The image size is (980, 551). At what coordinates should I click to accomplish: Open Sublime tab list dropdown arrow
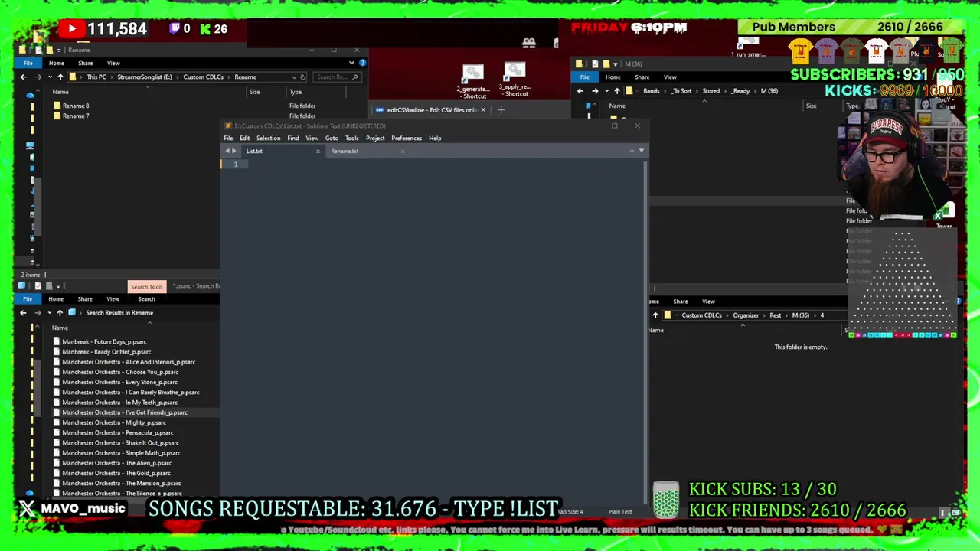pyautogui.click(x=642, y=151)
